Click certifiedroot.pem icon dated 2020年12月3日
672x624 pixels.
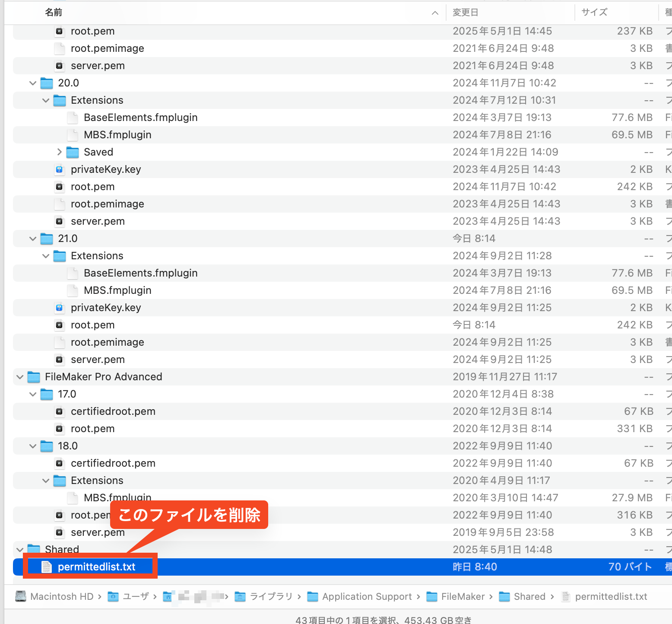[x=60, y=411]
